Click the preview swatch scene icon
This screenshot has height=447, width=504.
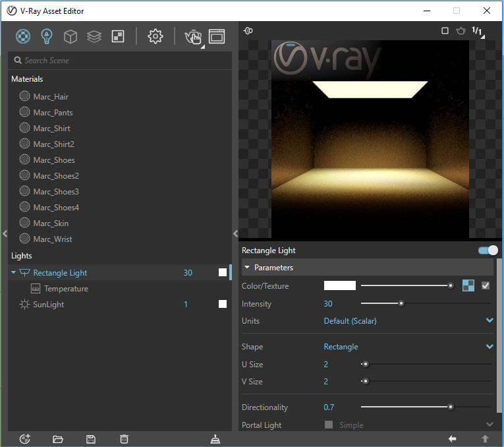coord(248,31)
